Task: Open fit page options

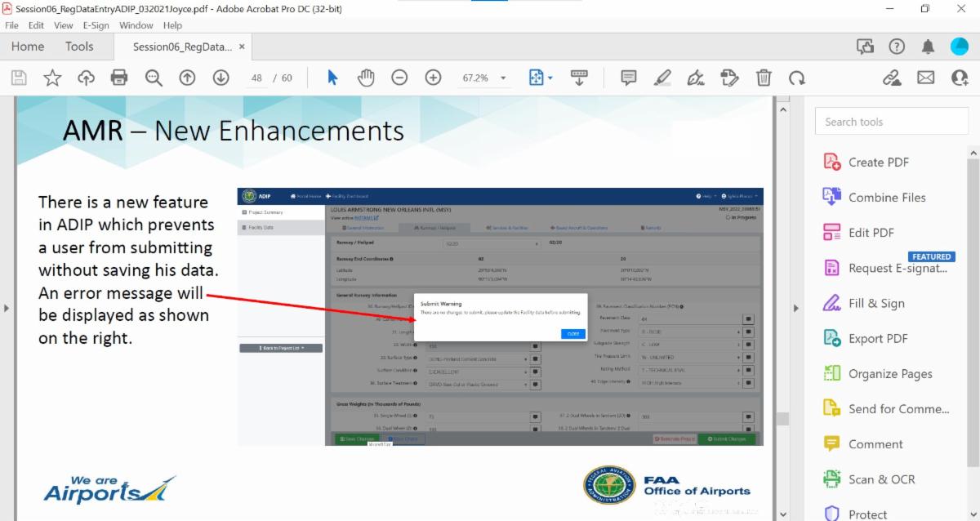Action: coord(540,78)
